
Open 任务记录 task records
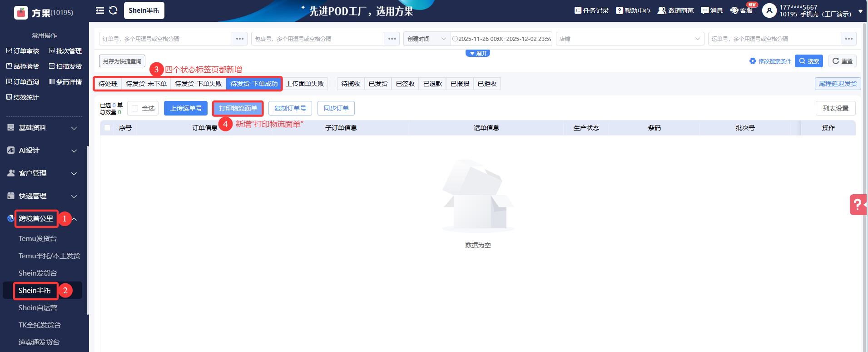(x=591, y=10)
